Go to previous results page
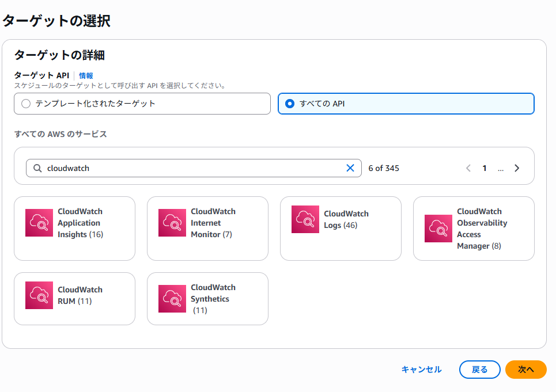 [x=468, y=168]
